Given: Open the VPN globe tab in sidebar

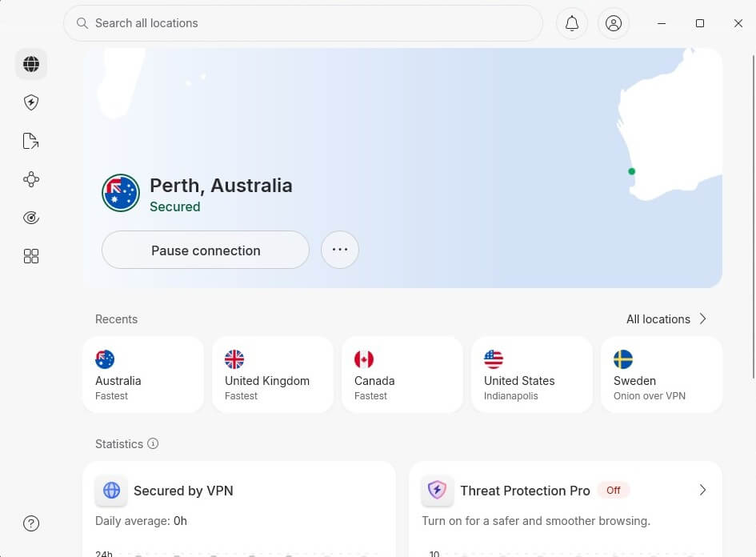Looking at the screenshot, I should (x=31, y=64).
